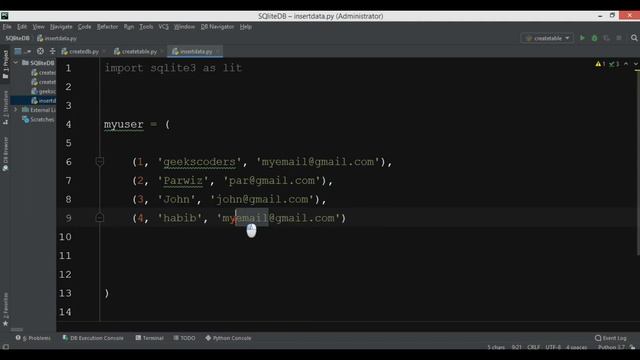This screenshot has height=360, width=640.
Task: Open the Edit menu
Action: point(22,27)
